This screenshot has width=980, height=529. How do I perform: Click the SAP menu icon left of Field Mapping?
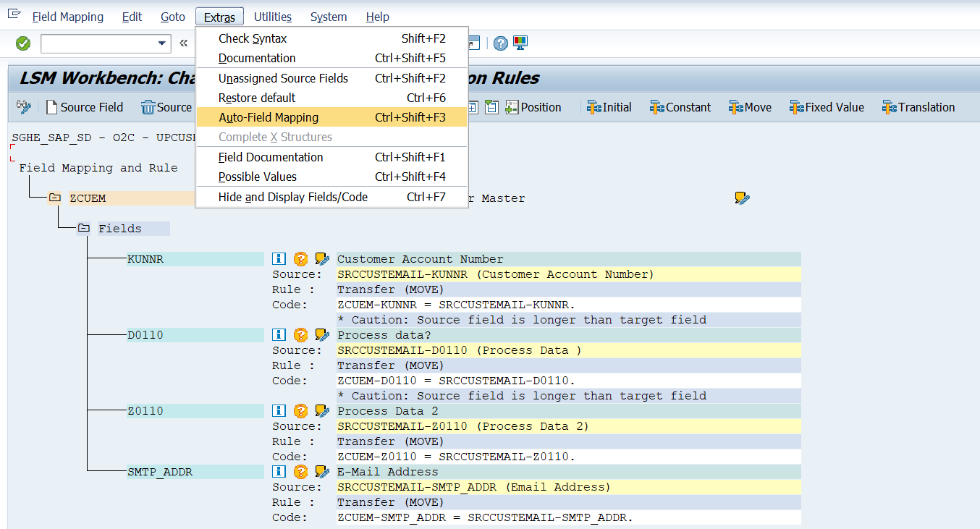coord(14,15)
